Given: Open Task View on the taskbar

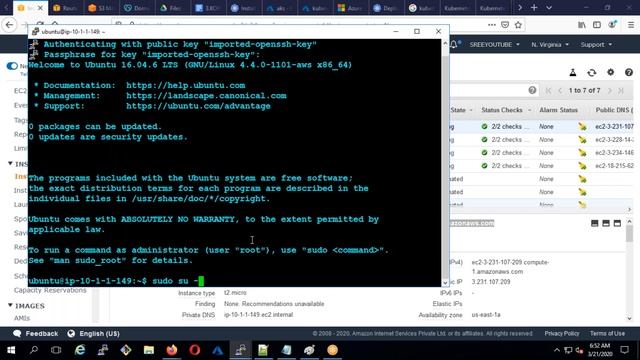Looking at the screenshot, I should 56,350.
